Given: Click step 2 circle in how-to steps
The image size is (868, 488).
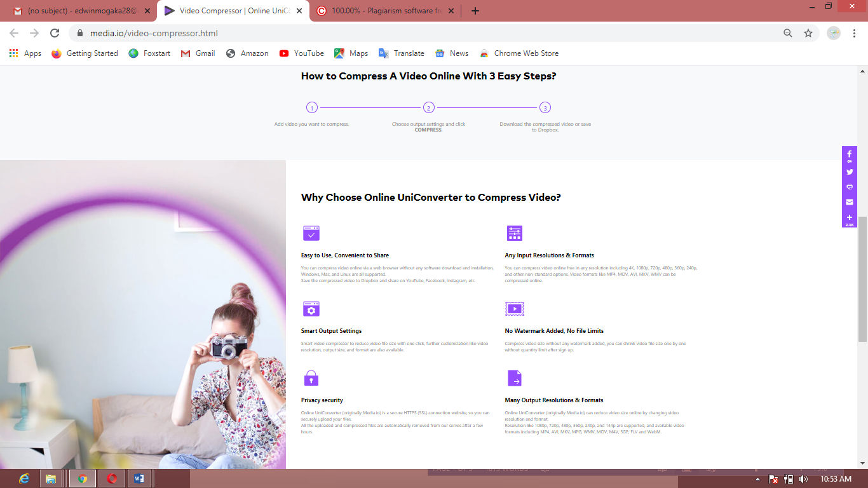Looking at the screenshot, I should [429, 108].
